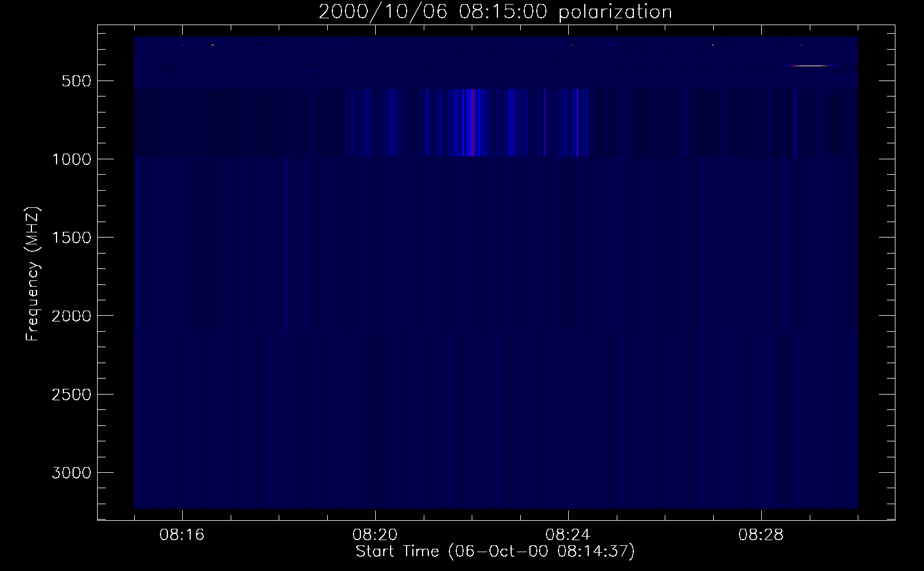This screenshot has width=924, height=571.
Task: Click the 2000 frequency tick label
Action: coord(71,316)
